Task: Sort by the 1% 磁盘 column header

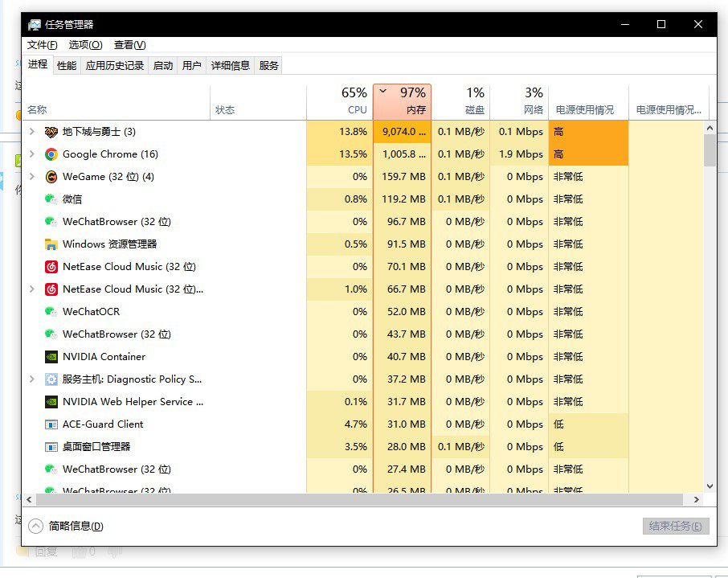Action: pos(460,102)
